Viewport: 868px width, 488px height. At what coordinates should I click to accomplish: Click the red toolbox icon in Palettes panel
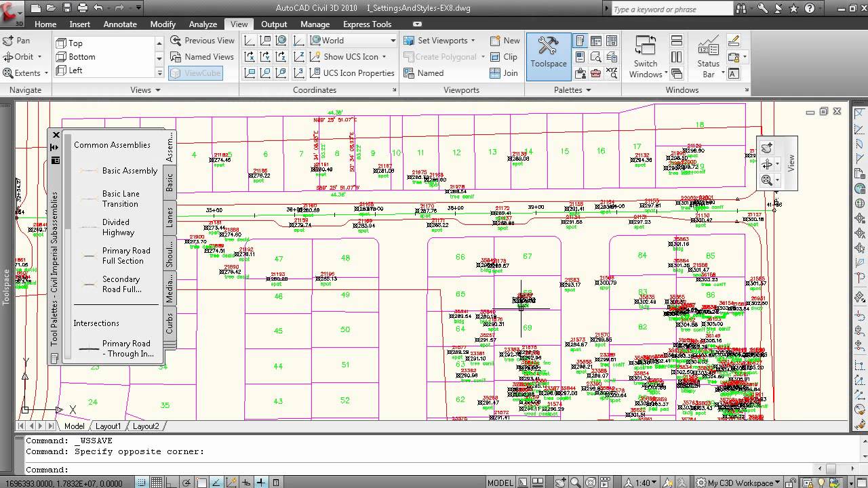(x=596, y=73)
